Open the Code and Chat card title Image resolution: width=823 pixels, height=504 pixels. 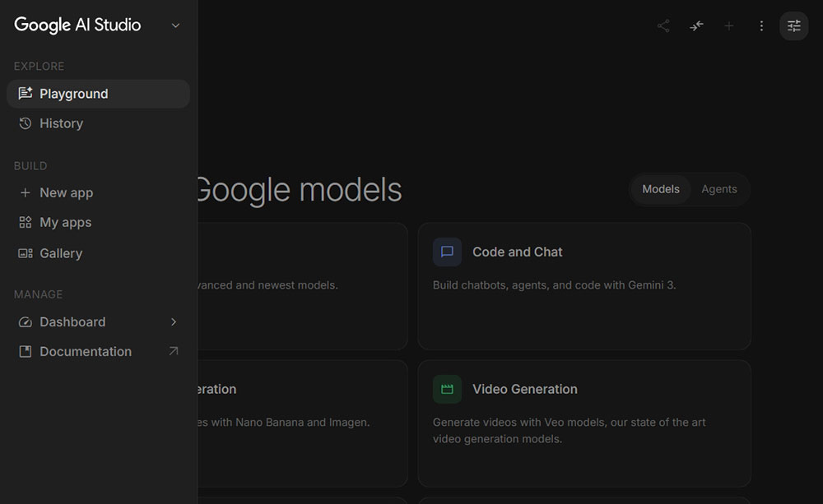[518, 252]
